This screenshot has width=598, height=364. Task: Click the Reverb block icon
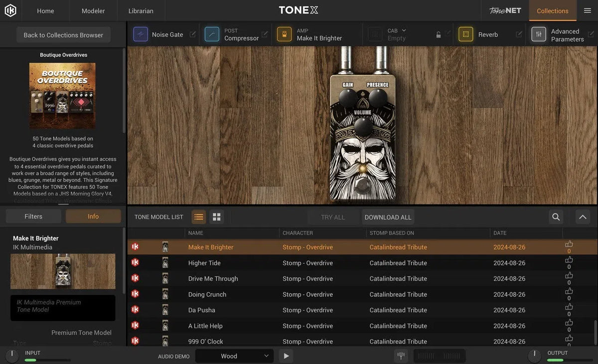click(x=465, y=34)
